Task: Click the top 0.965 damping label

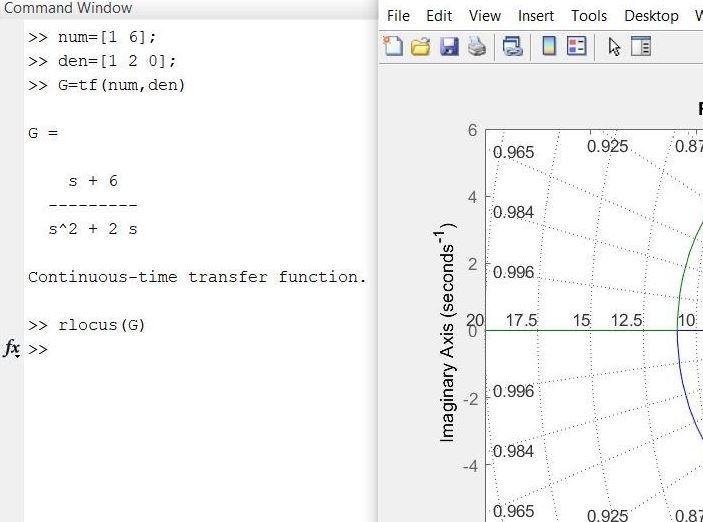Action: pos(513,152)
